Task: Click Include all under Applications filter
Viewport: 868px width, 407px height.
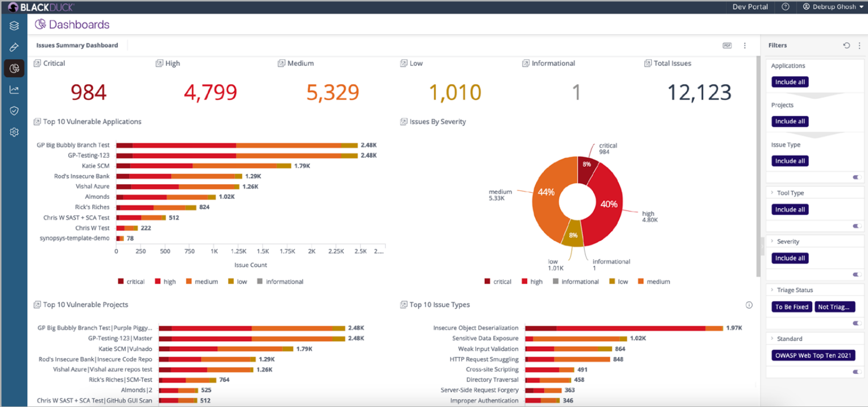Action: tap(790, 82)
